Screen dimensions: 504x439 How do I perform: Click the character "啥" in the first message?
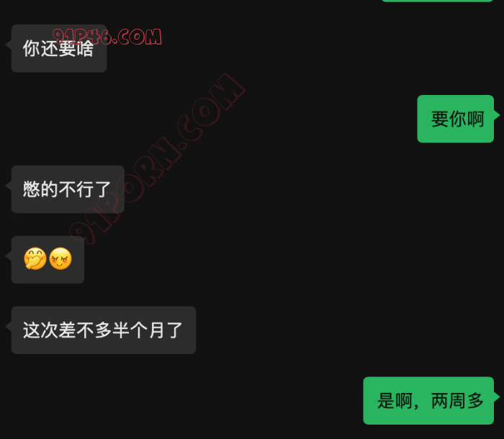[x=85, y=48]
